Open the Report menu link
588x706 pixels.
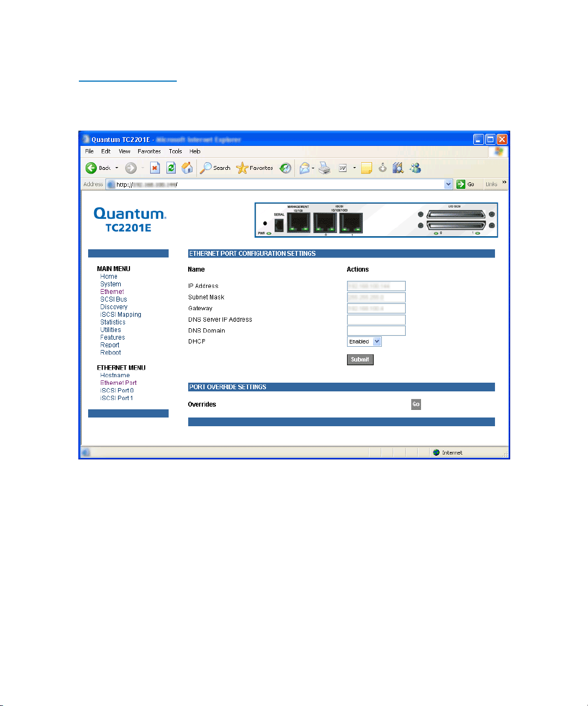[x=110, y=345]
